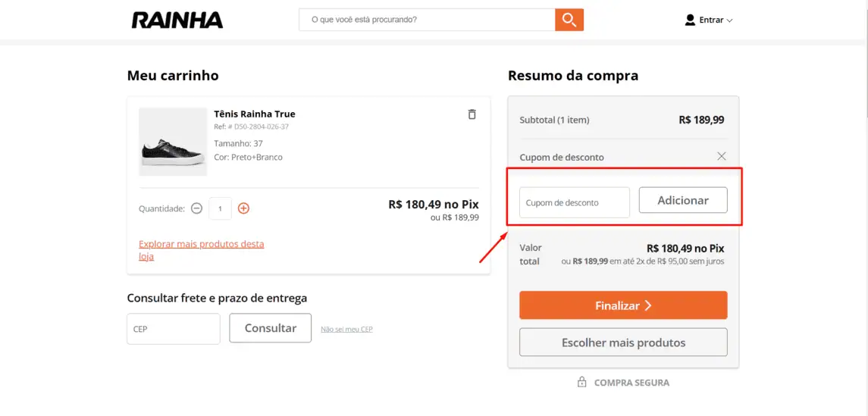Increase quantity with the plus icon
Viewport: 868px width, 416px height.
pyautogui.click(x=243, y=208)
